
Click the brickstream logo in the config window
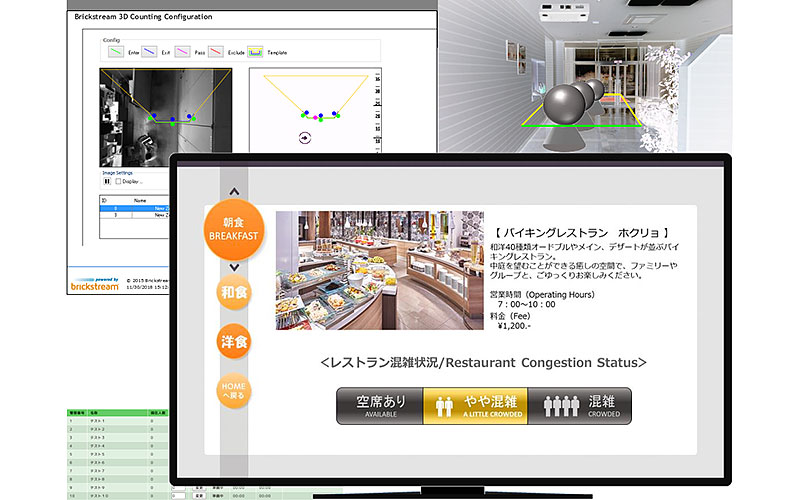pos(95,285)
